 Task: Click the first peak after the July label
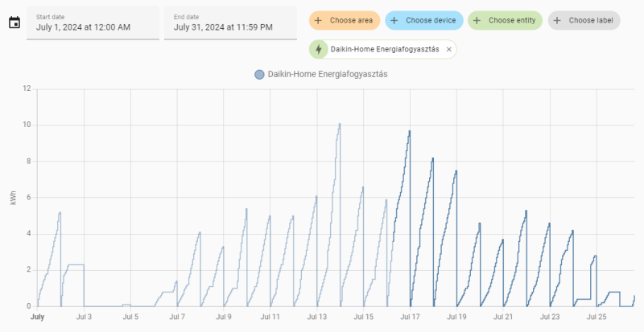[60, 213]
